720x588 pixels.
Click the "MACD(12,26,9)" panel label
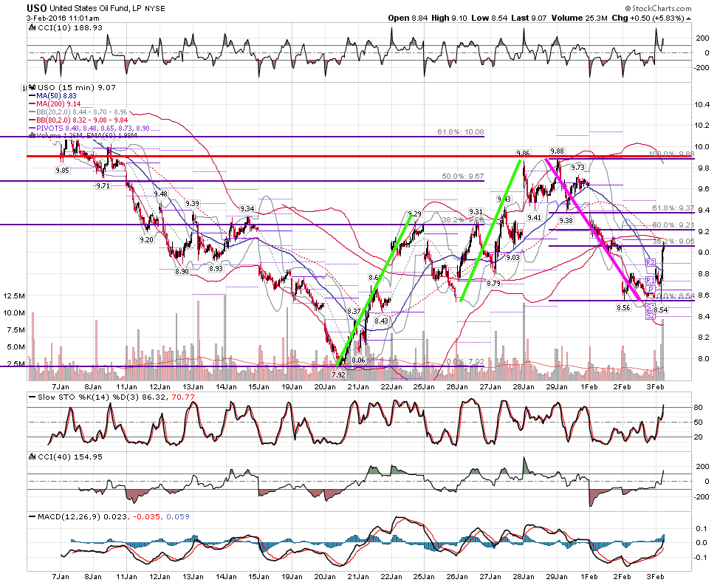[x=69, y=516]
